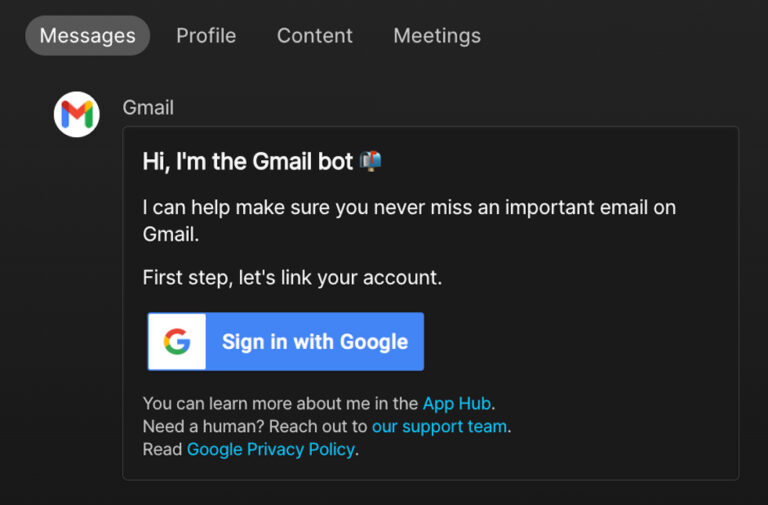The height and width of the screenshot is (505, 768).
Task: Click the "First step, let's link your account" text
Action: point(292,277)
